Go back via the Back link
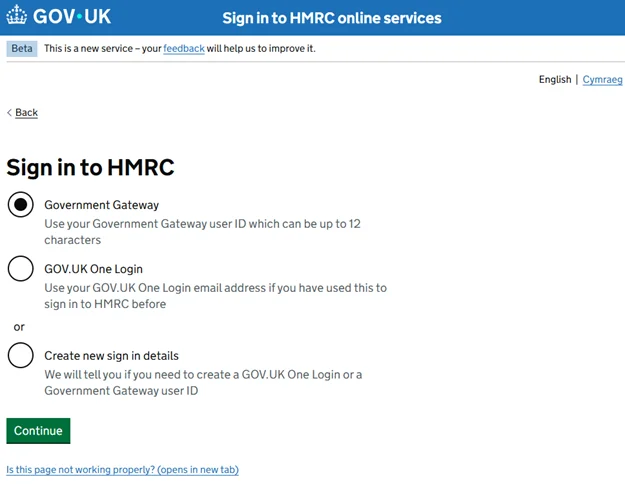Image resolution: width=625 pixels, height=484 pixels. (26, 113)
